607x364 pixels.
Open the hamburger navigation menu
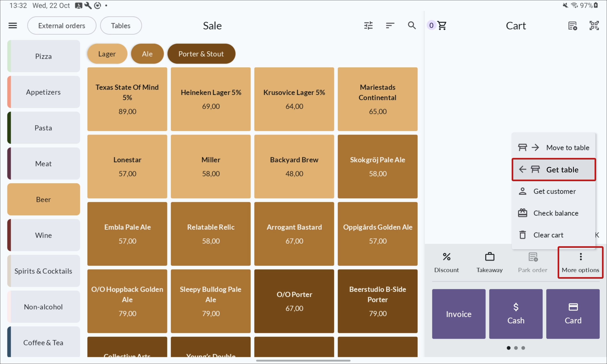tap(12, 25)
